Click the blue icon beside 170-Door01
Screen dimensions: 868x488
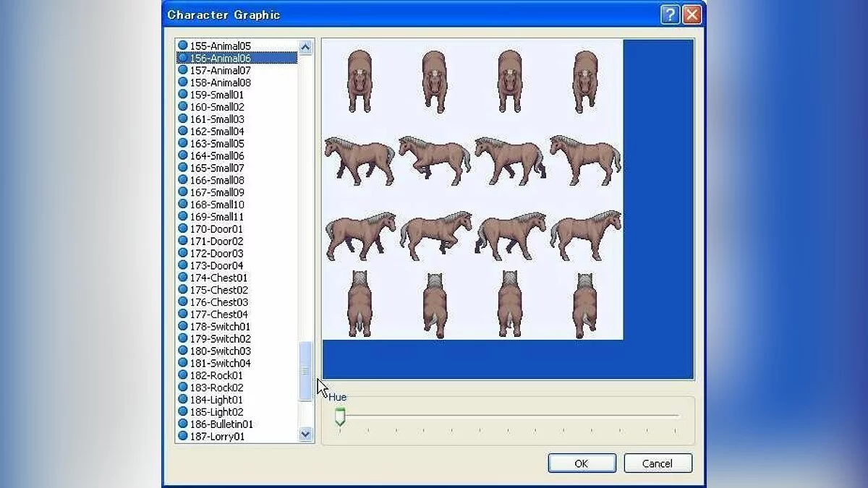tap(183, 229)
